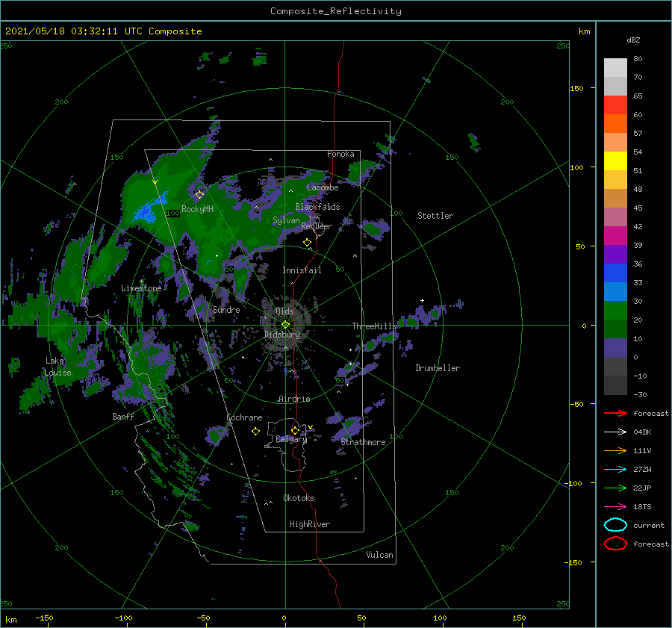This screenshot has width=672, height=628.
Task: Click the HighRiver label
Action: [310, 524]
